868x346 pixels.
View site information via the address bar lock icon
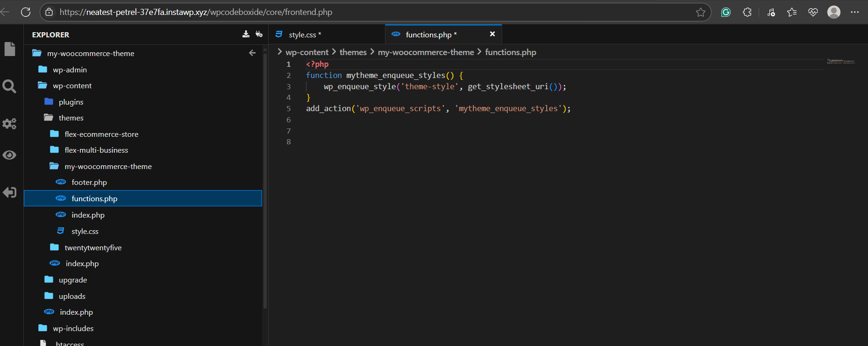[x=49, y=12]
